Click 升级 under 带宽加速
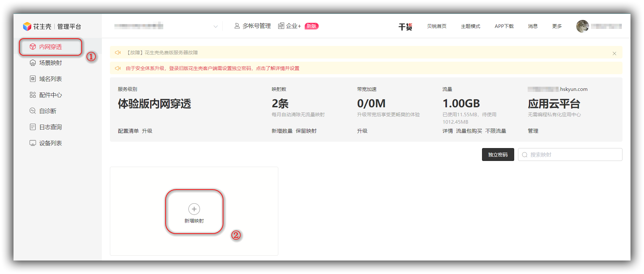 (x=362, y=131)
